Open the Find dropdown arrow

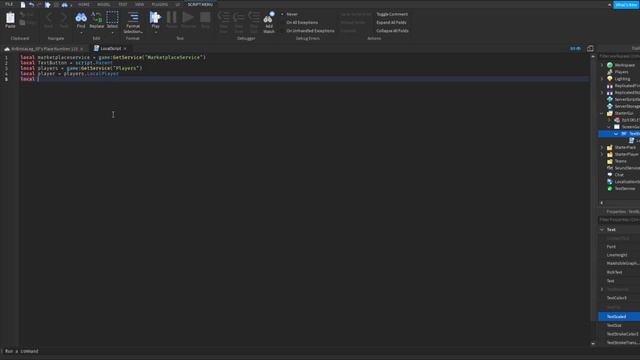click(x=81, y=33)
